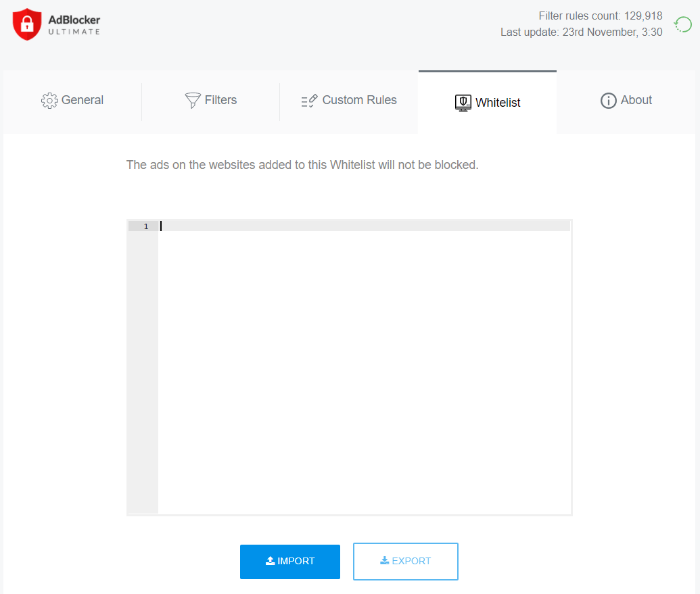The image size is (700, 594).
Task: Open the Filters tab
Action: click(x=210, y=100)
